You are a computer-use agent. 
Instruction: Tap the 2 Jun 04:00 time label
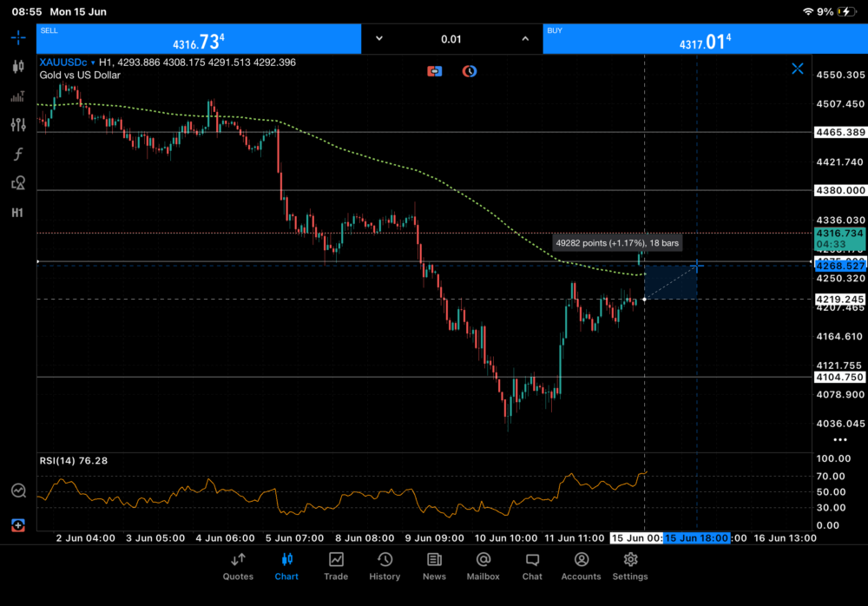click(x=85, y=538)
